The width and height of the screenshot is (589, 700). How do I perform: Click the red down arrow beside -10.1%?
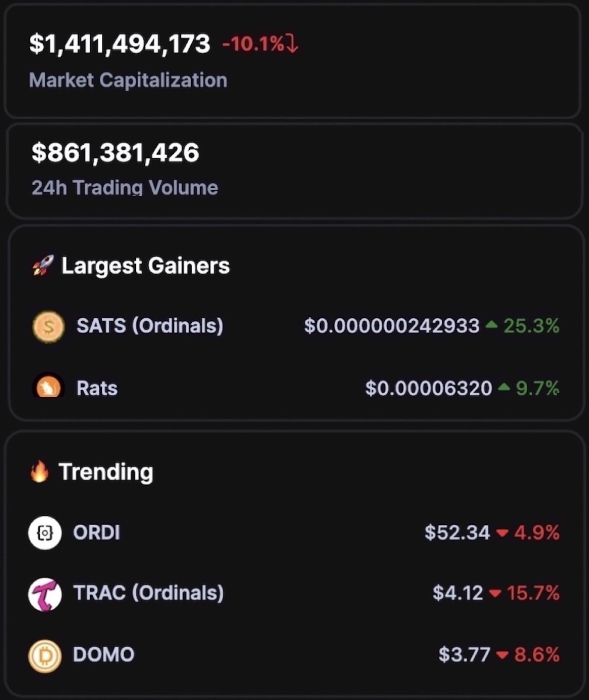click(x=292, y=43)
